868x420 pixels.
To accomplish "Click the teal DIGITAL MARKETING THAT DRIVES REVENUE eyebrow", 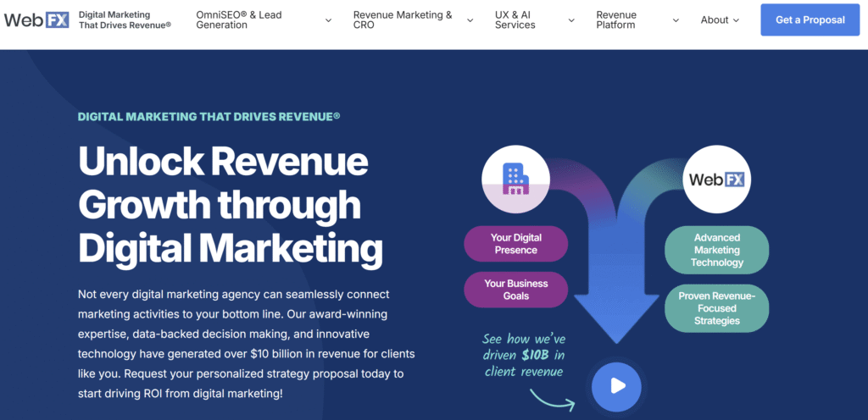I will pyautogui.click(x=209, y=117).
